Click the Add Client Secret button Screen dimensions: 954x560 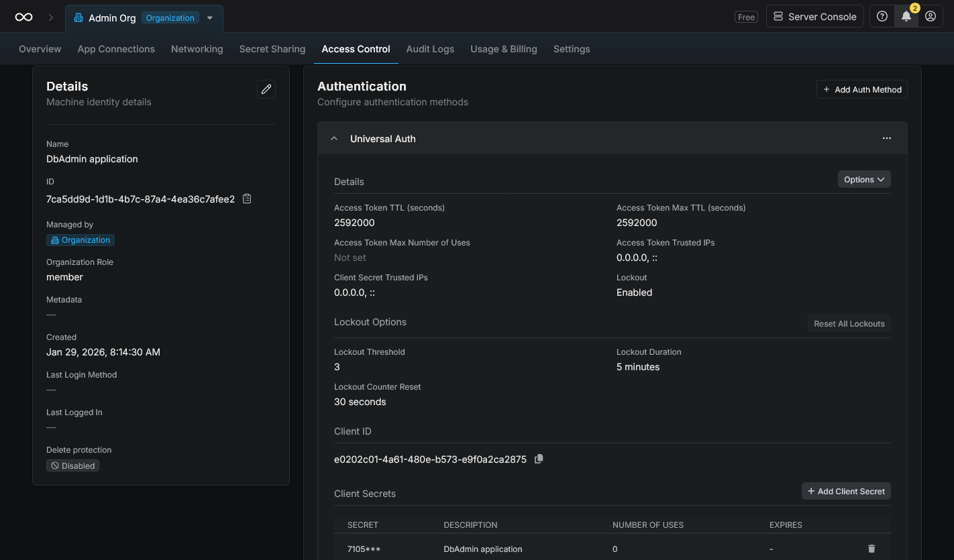click(x=846, y=490)
